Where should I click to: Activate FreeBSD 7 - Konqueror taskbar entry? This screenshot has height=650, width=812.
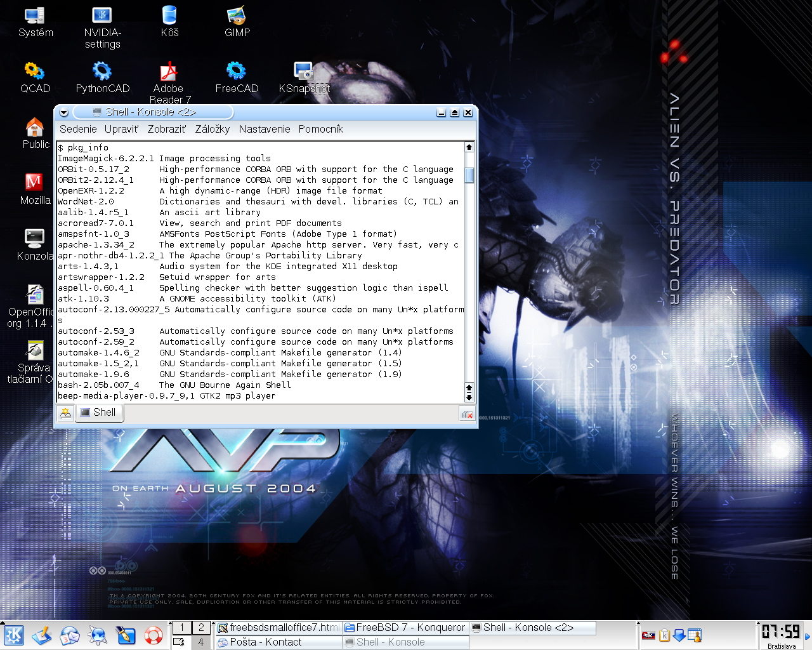coord(405,628)
